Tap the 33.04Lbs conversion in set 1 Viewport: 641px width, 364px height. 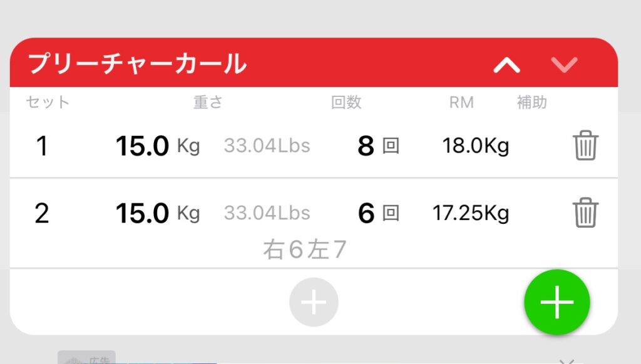tap(267, 146)
